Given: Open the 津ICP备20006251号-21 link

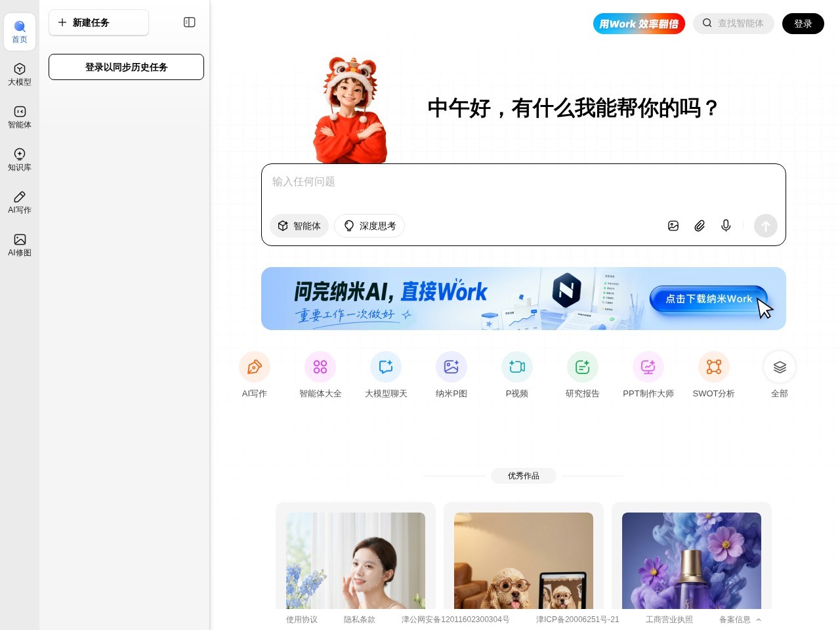Looking at the screenshot, I should point(577,619).
